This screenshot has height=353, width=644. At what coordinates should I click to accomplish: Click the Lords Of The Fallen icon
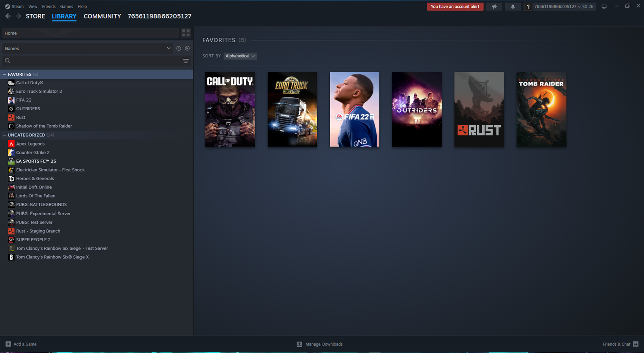click(x=11, y=196)
